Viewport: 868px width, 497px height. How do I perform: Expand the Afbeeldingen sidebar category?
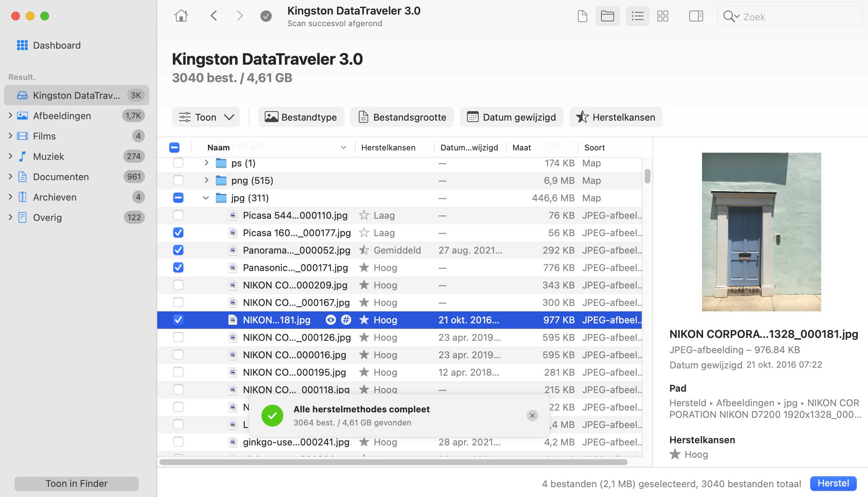pos(10,116)
